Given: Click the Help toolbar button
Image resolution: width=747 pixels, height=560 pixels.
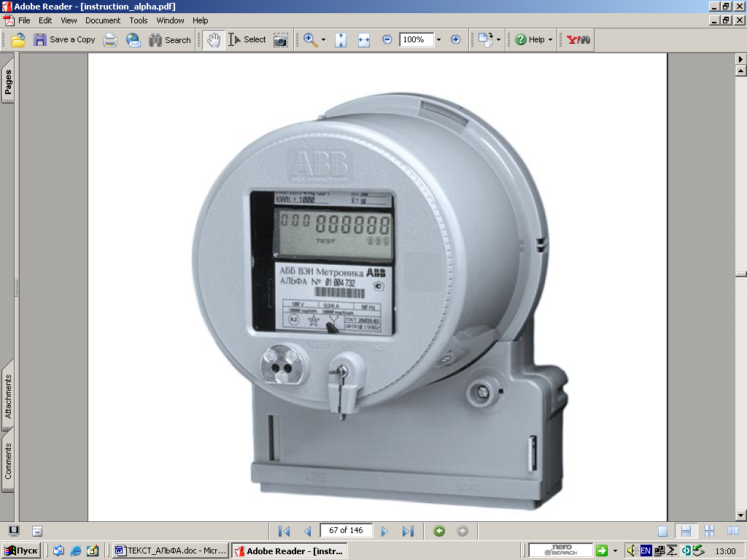Looking at the screenshot, I should 530,40.
